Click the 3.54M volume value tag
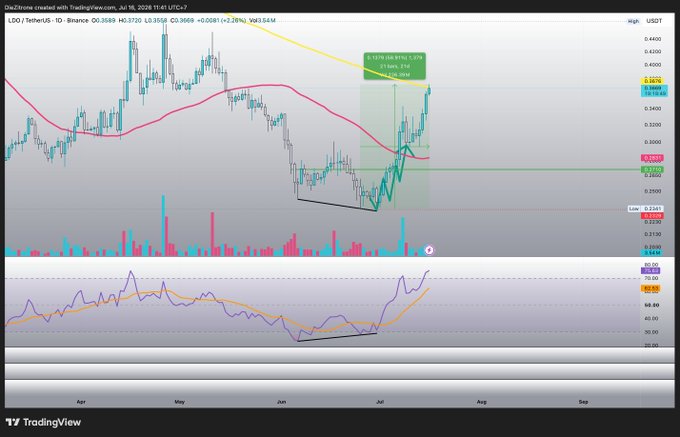Screen dimensions: 680x437 (652, 252)
